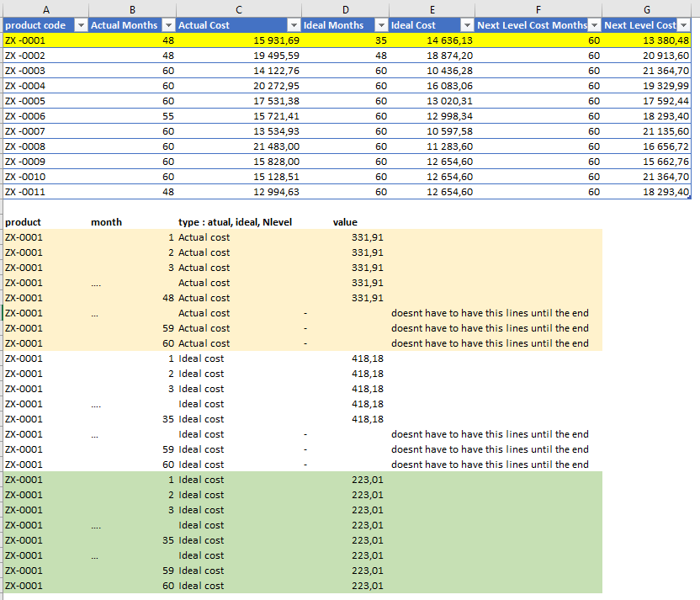Screen dimensions: 700x600
Task: Select column D header
Action: [x=346, y=9]
